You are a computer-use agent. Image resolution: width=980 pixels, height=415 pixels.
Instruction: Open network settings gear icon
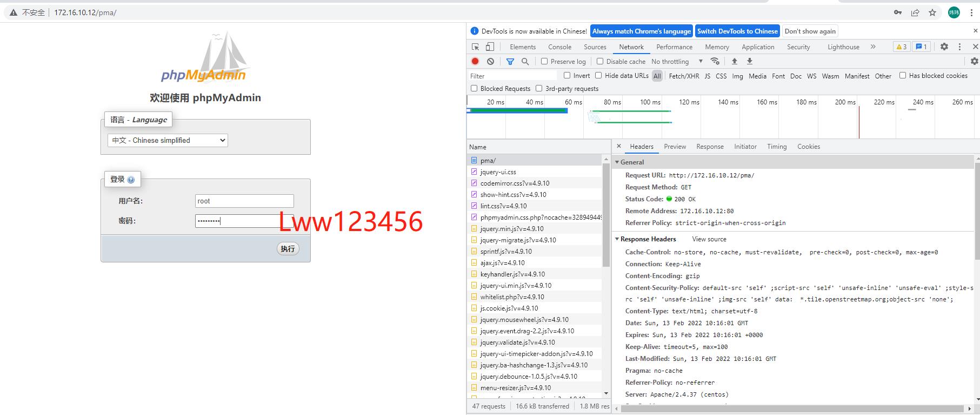coord(975,62)
